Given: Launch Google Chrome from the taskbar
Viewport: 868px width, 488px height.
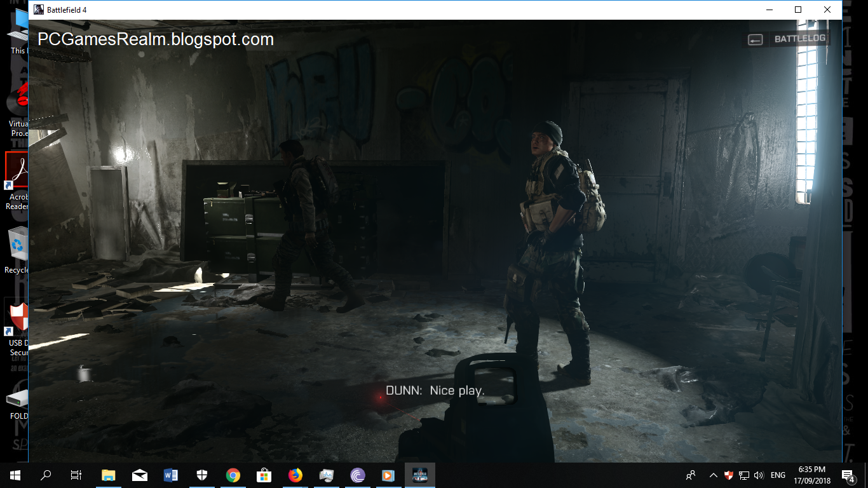Looking at the screenshot, I should coord(233,475).
